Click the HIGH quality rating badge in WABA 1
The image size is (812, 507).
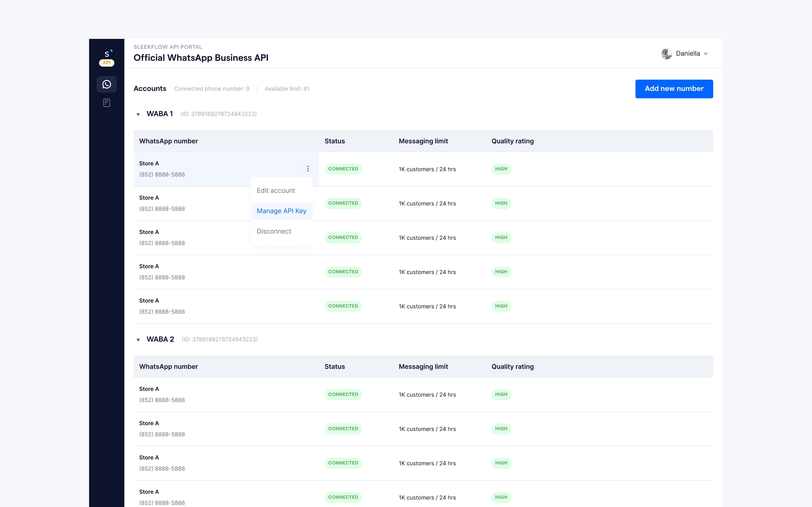pyautogui.click(x=501, y=169)
